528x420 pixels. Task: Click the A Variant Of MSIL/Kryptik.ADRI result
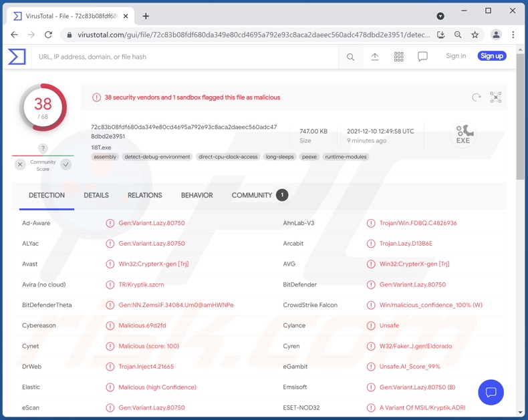point(422,408)
